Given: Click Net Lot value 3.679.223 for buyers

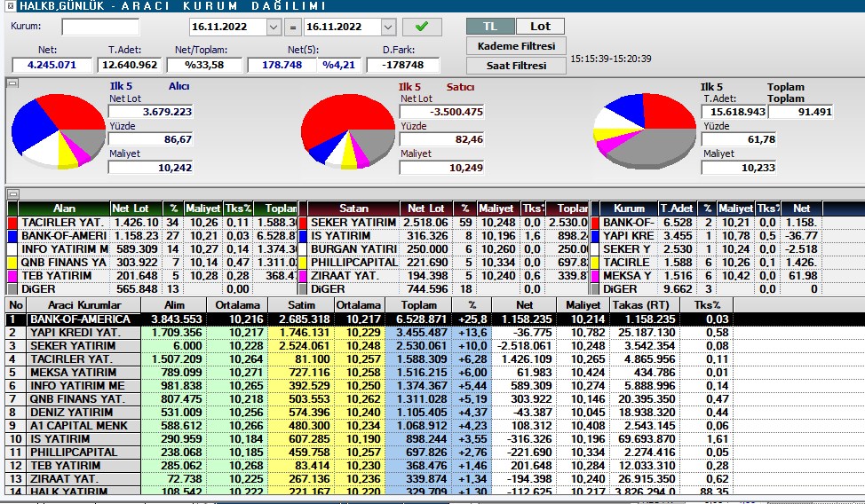Looking at the screenshot, I should pos(151,112).
